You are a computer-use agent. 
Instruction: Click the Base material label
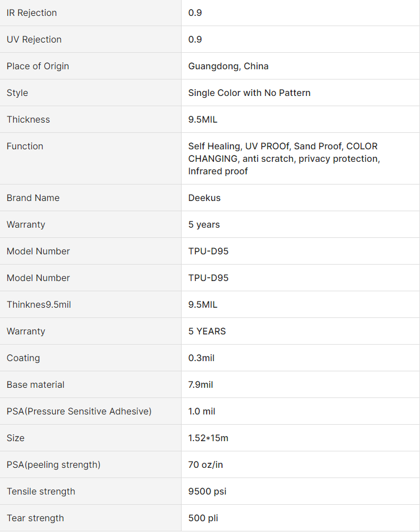[x=35, y=385]
